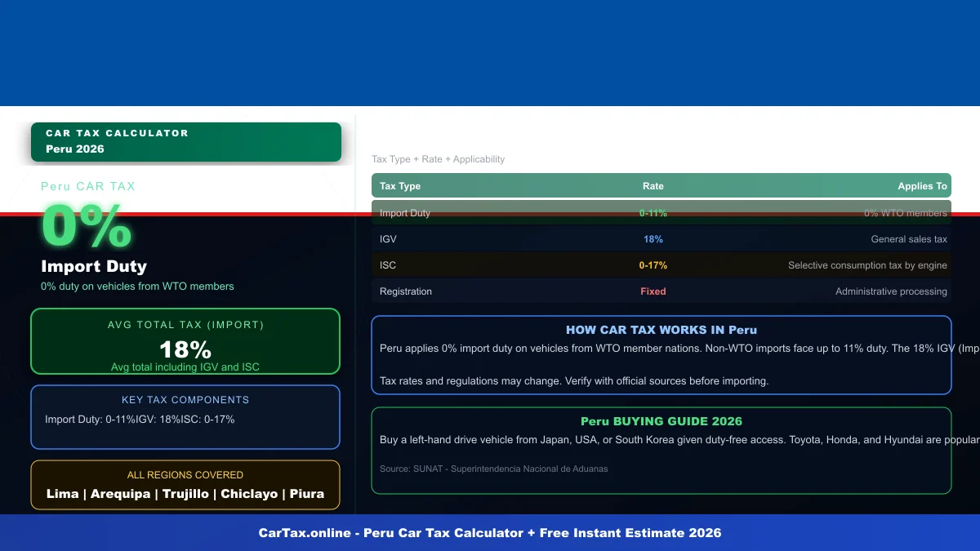Click the CAR TAX CALCULATOR Peru 2026 banner

pos(186,142)
